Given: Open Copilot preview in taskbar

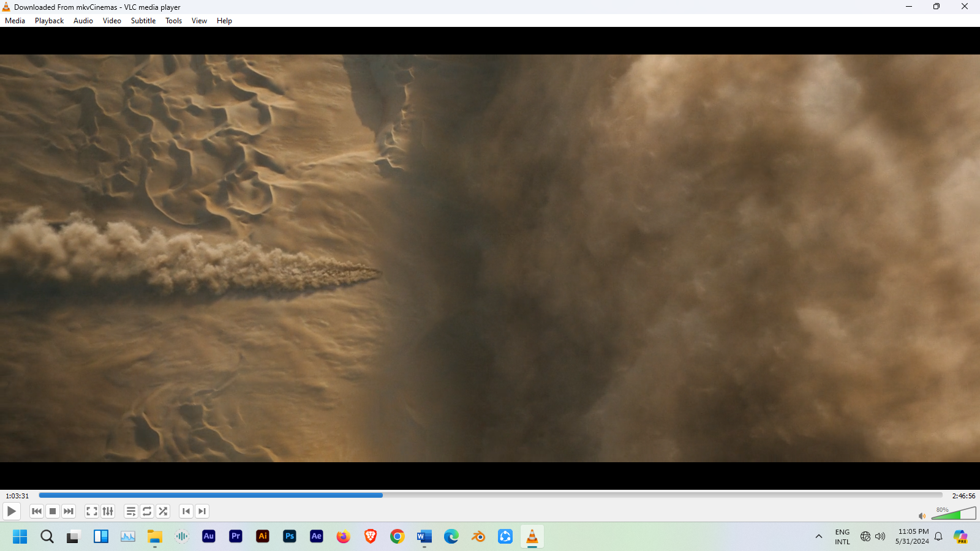Looking at the screenshot, I should point(960,537).
